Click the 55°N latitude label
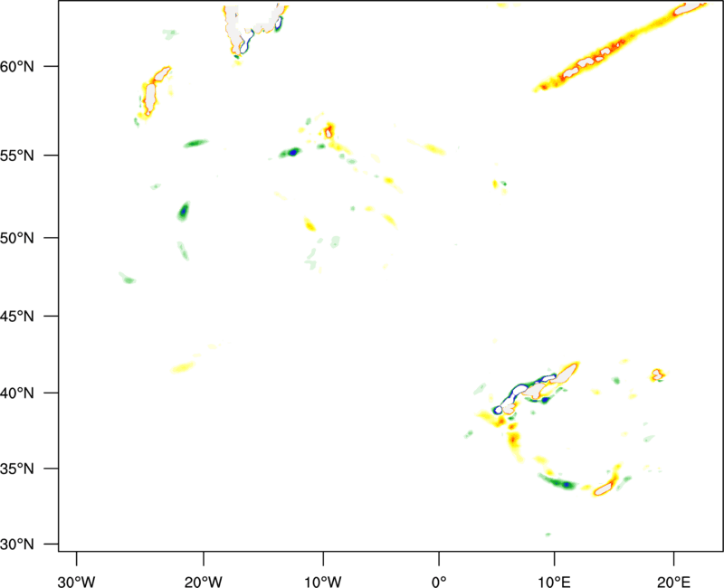The height and width of the screenshot is (588, 724). point(17,155)
